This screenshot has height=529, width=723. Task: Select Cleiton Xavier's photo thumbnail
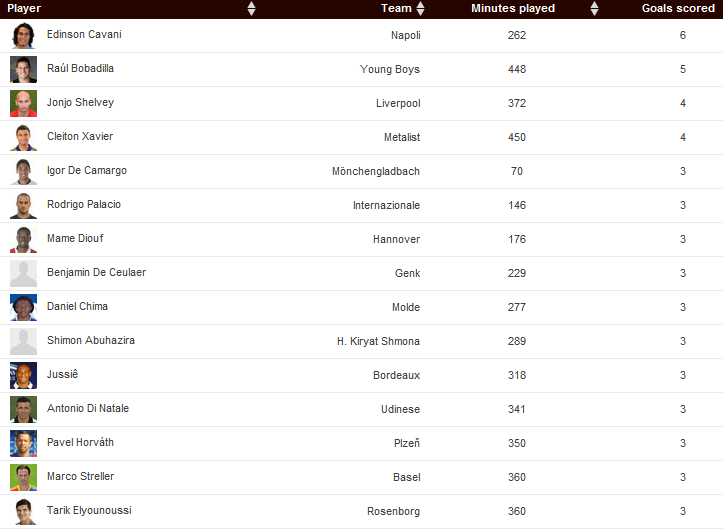point(23,138)
